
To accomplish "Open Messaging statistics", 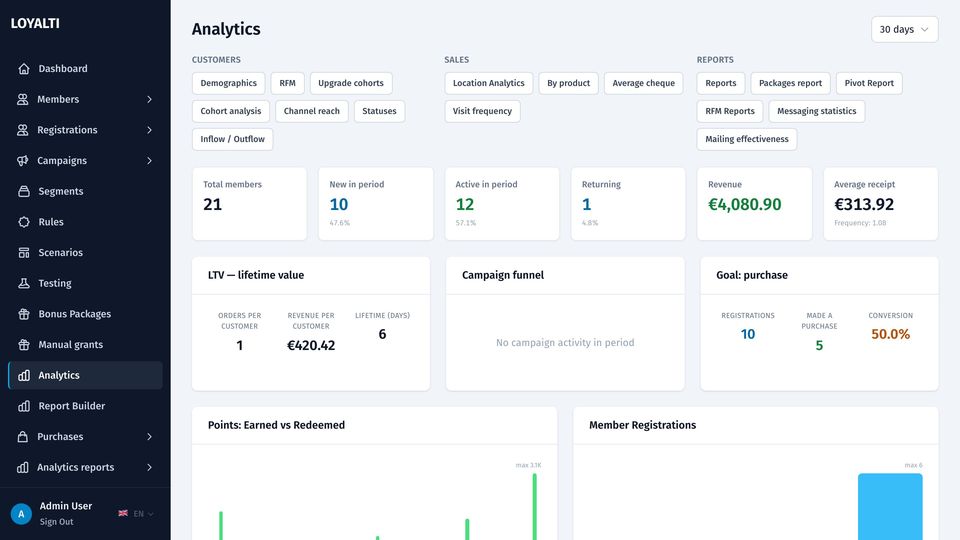I will (x=817, y=111).
